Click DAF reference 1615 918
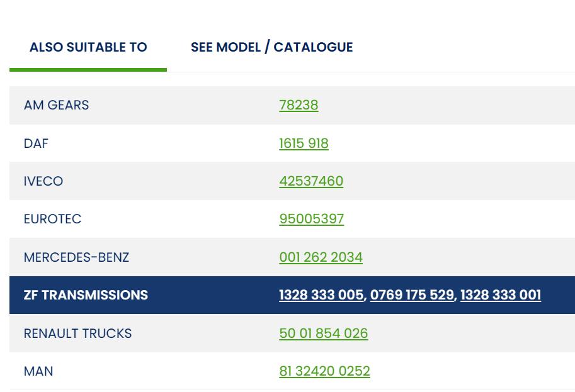Image resolution: width=575 pixels, height=392 pixels. 304,143
